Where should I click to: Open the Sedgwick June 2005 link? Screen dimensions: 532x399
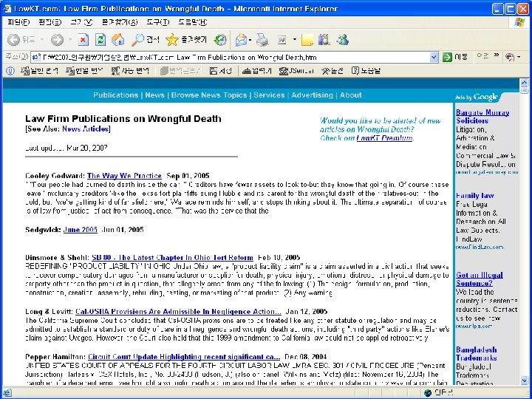coord(80,230)
